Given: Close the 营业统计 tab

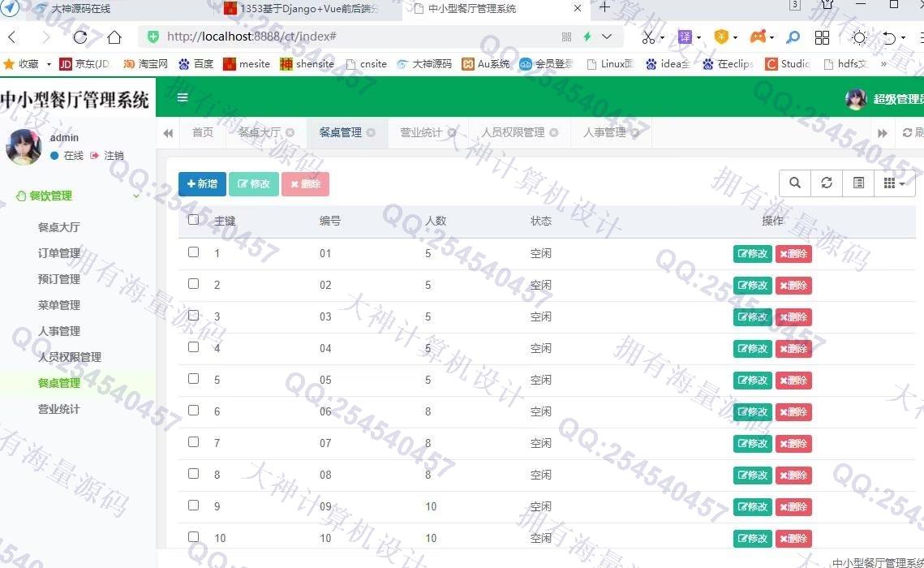Looking at the screenshot, I should coord(452,132).
